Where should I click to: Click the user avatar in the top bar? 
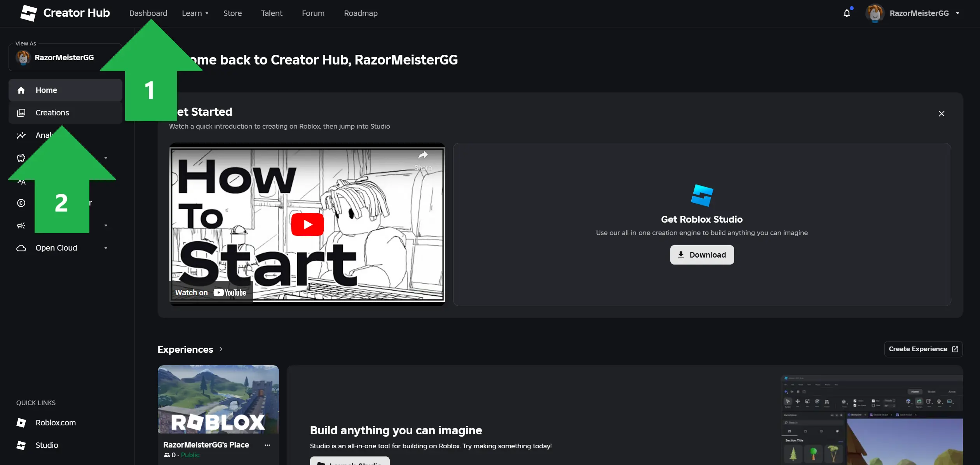pos(875,13)
